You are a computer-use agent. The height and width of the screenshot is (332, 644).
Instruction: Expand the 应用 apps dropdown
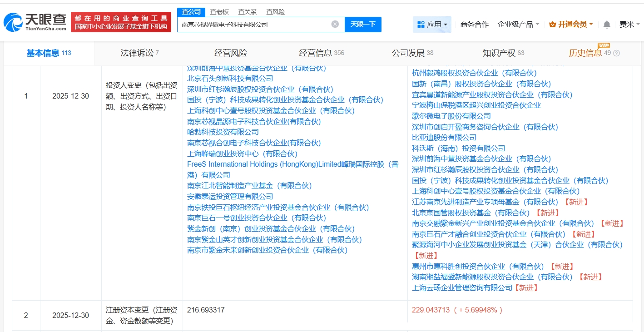point(432,25)
